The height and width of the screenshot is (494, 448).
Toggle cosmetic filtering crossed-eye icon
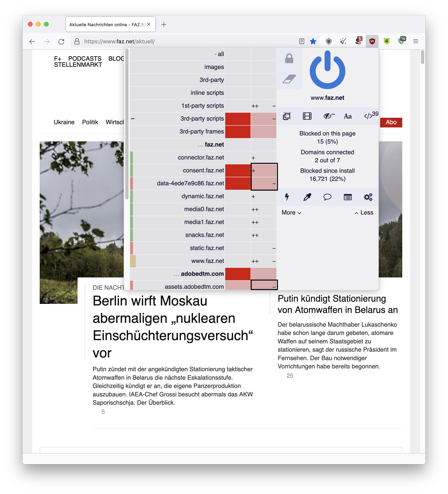329,116
